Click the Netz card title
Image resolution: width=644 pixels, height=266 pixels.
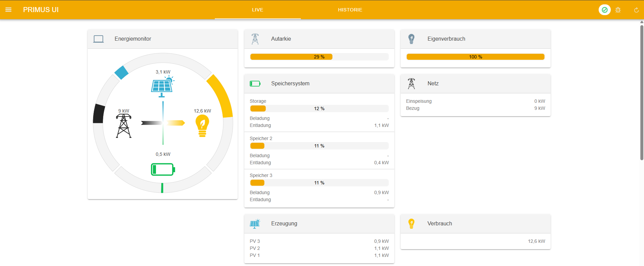tap(433, 84)
